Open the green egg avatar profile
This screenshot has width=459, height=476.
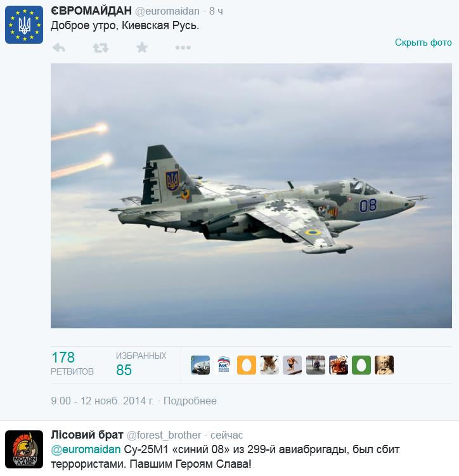(361, 365)
